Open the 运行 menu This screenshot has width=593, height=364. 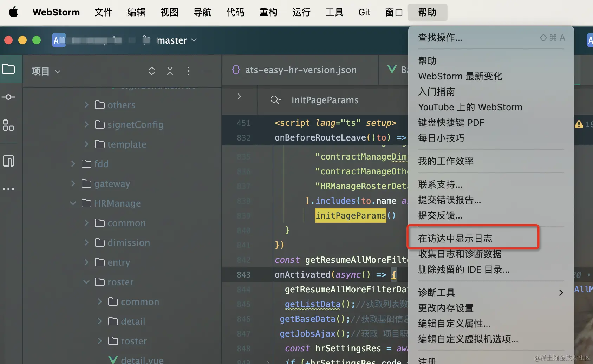[x=301, y=12]
